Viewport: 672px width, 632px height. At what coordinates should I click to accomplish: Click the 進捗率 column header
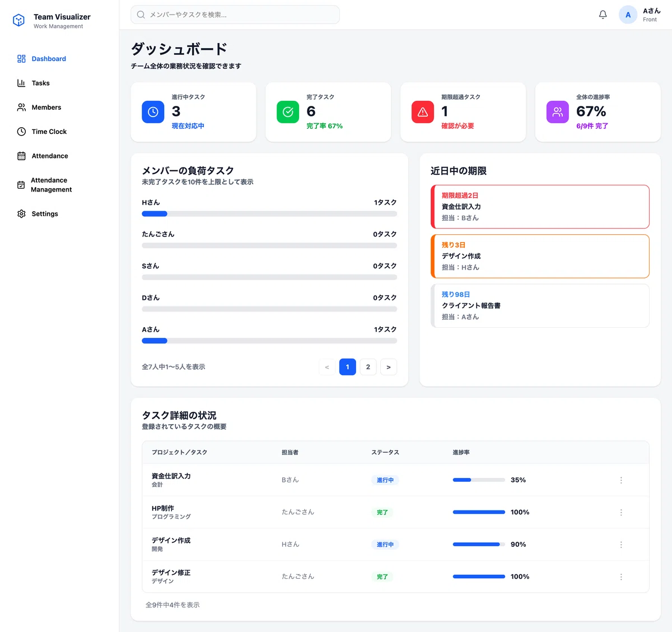[x=461, y=452]
